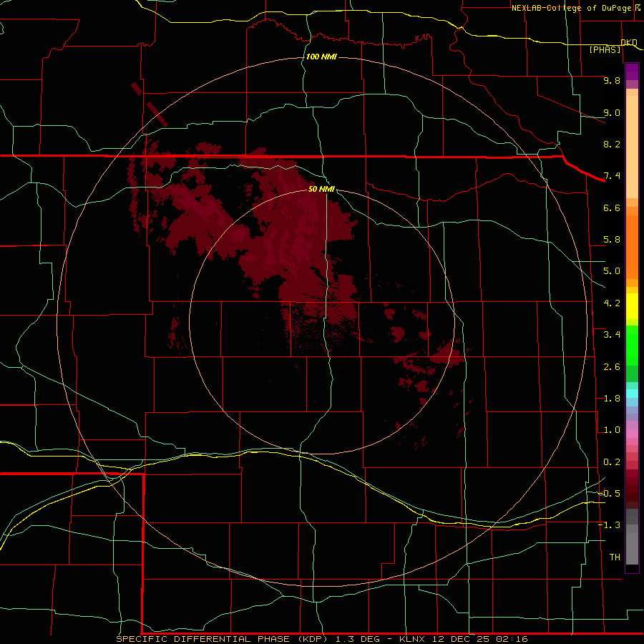Click the 6.6 legend value
Screen dimensions: 644x644
[x=612, y=208]
